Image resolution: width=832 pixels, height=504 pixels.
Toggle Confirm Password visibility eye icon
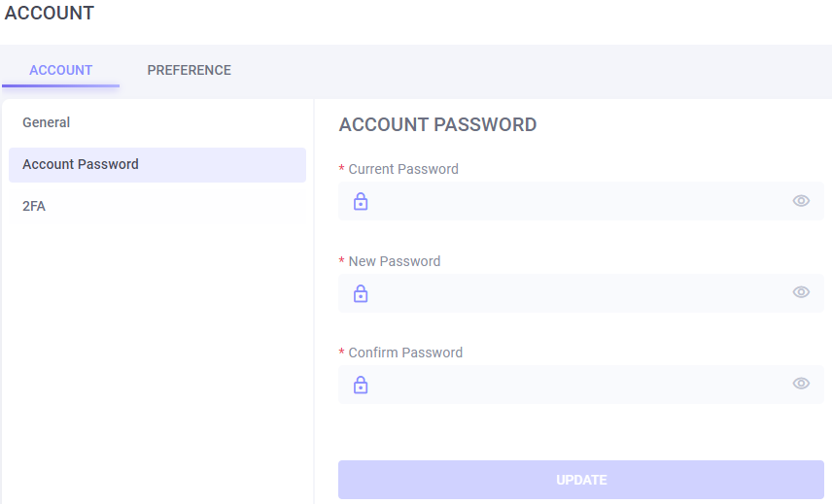tap(801, 384)
